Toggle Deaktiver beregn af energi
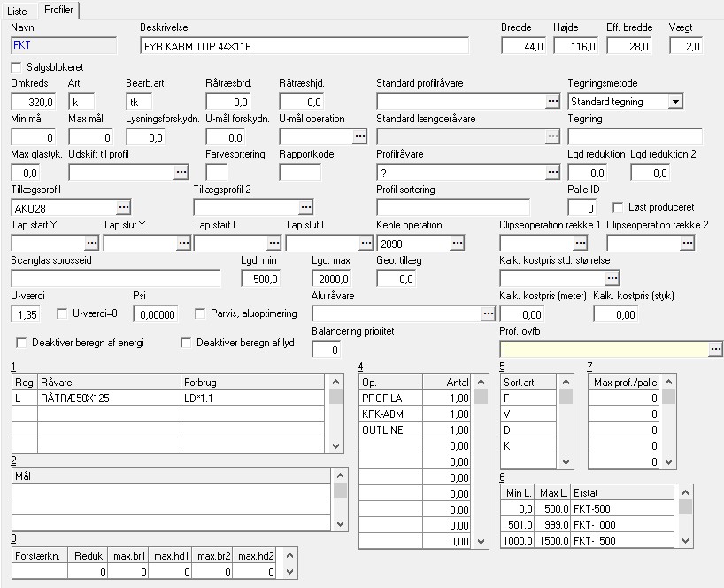This screenshot has width=724, height=588. pos(22,343)
